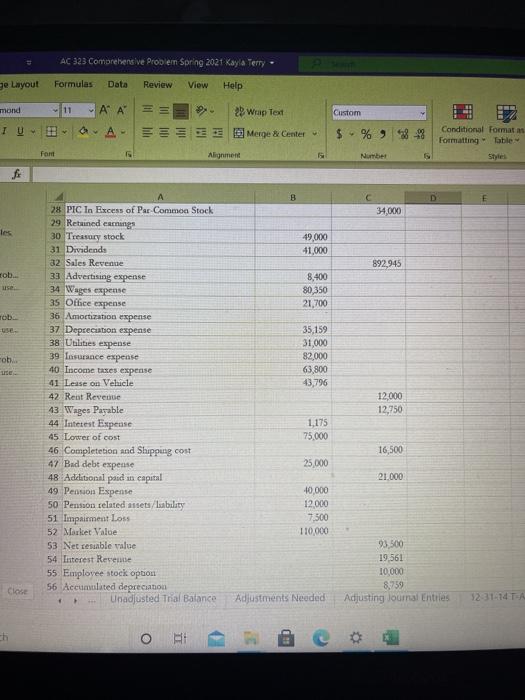This screenshot has width=525, height=700.
Task: Select the cell with value 892,945
Action: coord(368,263)
